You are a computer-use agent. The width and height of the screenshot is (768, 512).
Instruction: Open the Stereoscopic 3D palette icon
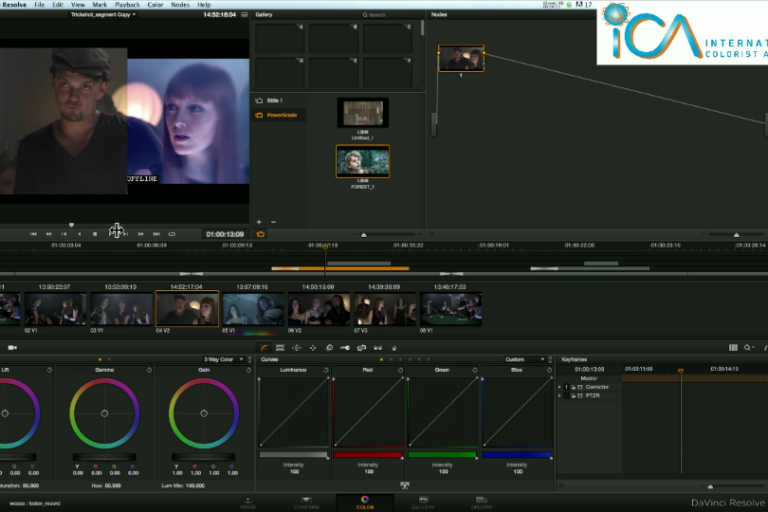pos(378,347)
